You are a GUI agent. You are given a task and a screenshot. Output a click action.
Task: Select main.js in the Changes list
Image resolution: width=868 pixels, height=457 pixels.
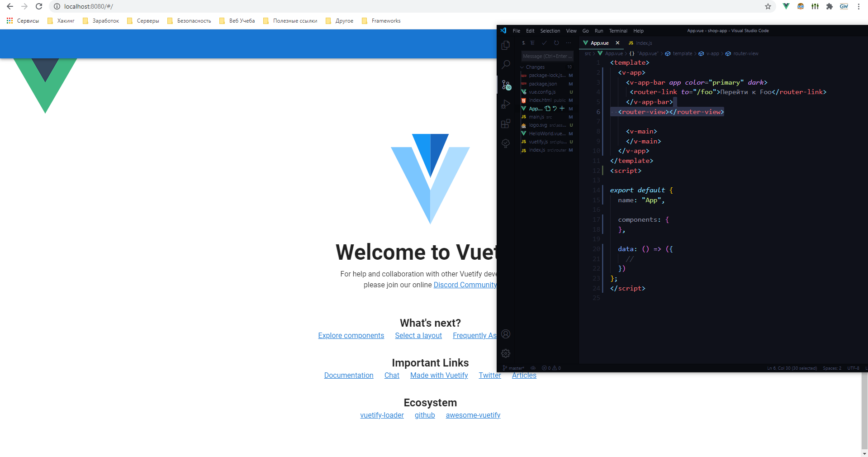click(547, 117)
